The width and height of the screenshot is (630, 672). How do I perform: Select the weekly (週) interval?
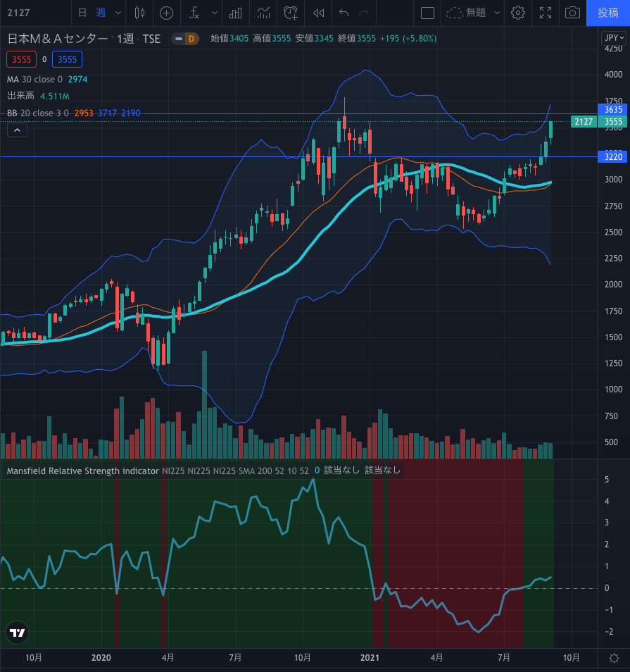pos(100,13)
